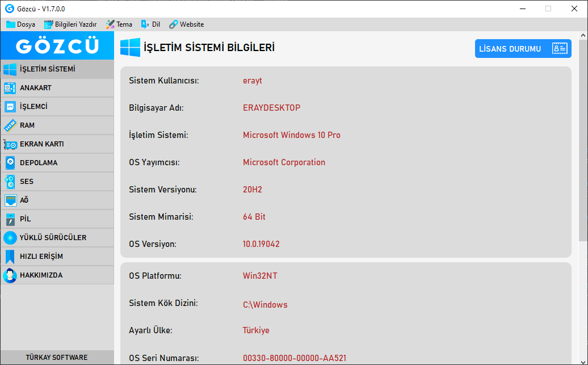Click the Gözcü app icon in title bar

[10, 9]
